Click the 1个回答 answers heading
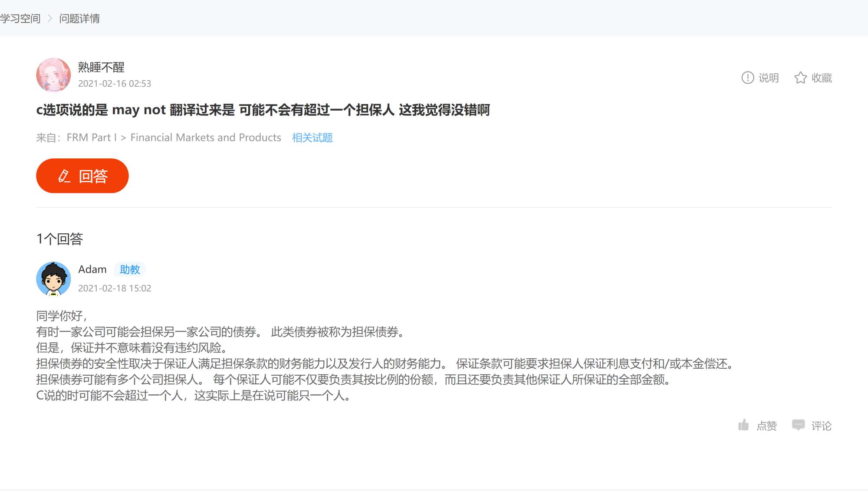This screenshot has width=868, height=491. [59, 239]
